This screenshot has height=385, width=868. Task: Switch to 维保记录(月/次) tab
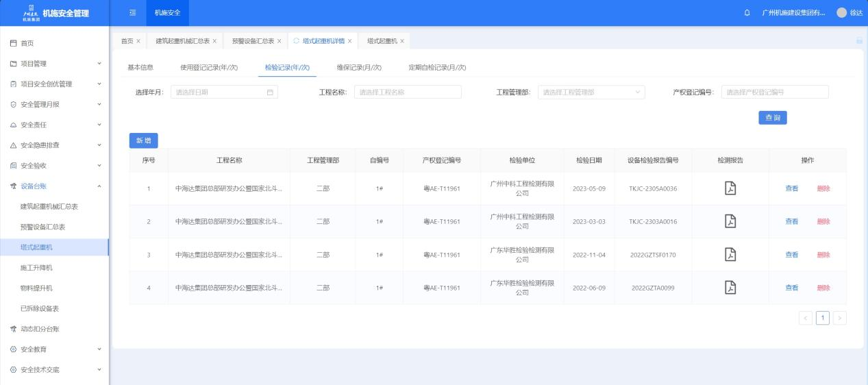[x=358, y=67]
